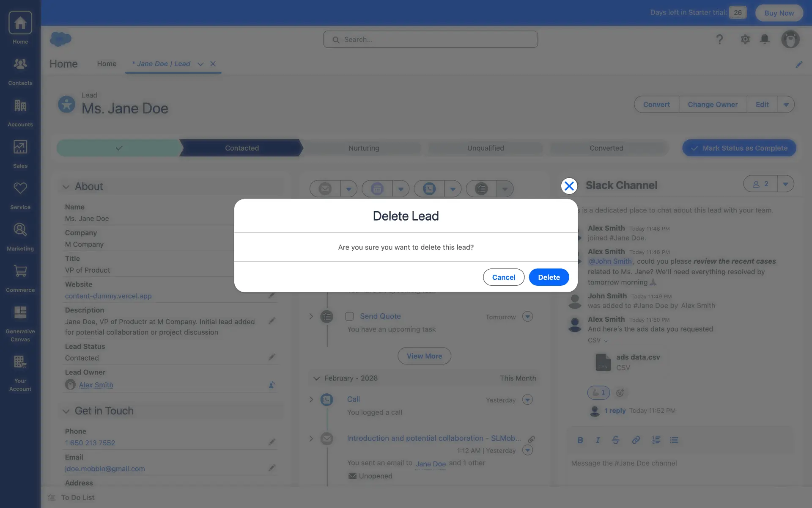Confirm deletion with the Delete button
812x508 pixels.
pos(549,277)
